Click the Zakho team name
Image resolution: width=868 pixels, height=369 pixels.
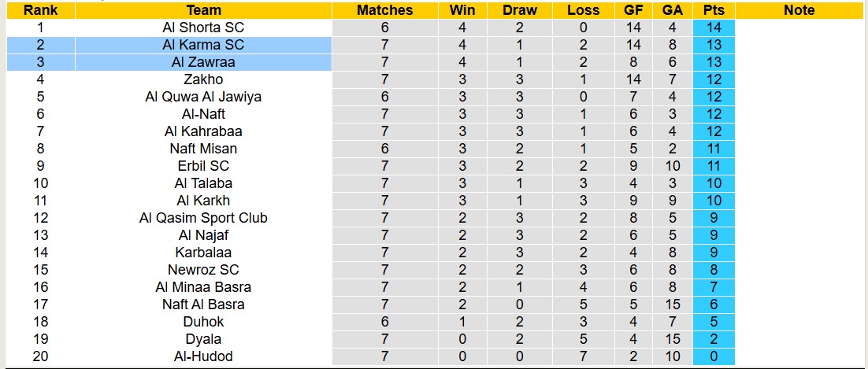point(203,79)
